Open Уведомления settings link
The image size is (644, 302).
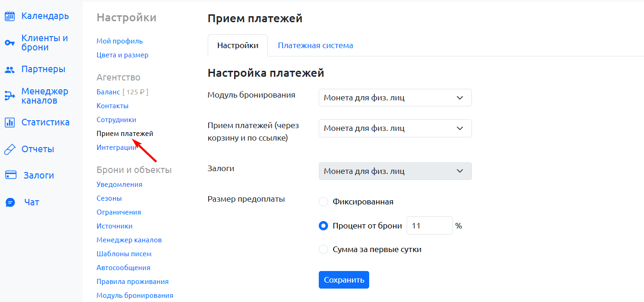click(119, 185)
